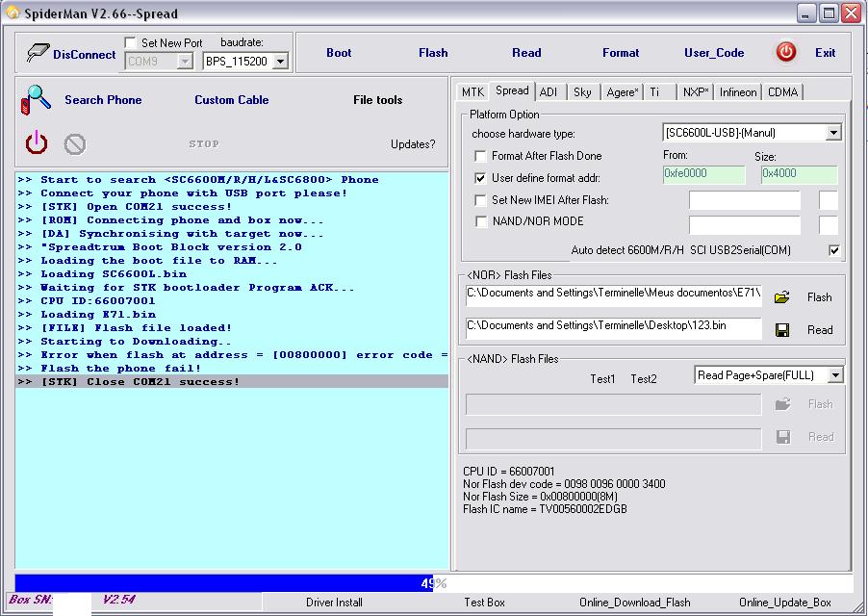Click Online_Update_Box

click(785, 603)
